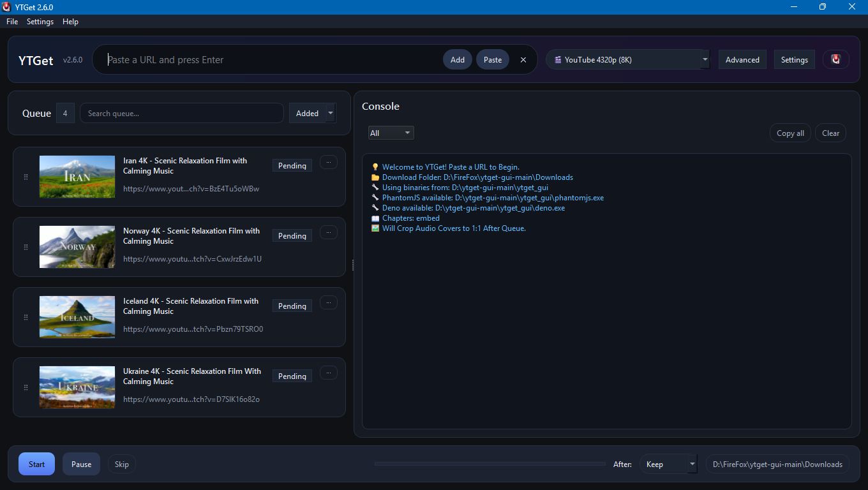
Task: Click Copy all in the Console
Action: [790, 133]
